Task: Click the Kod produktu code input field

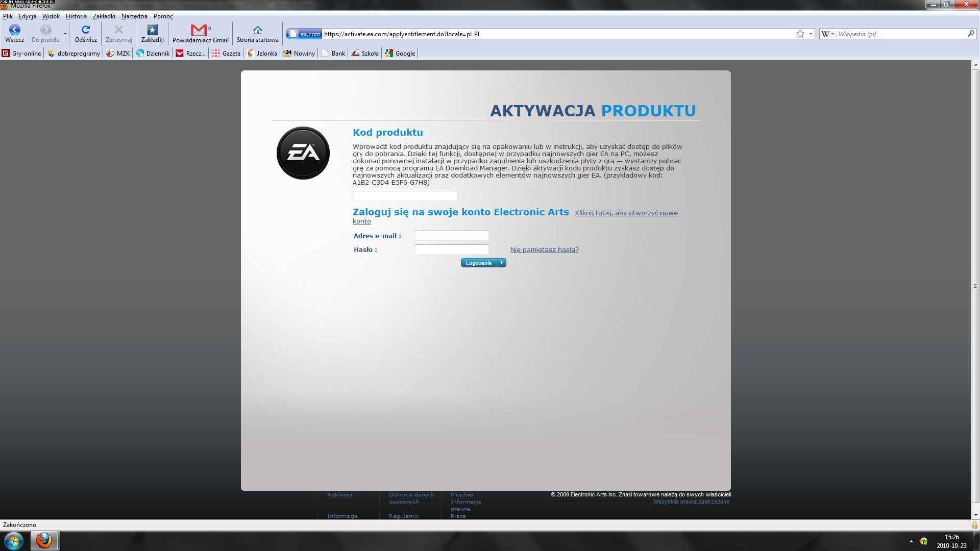Action: (x=405, y=196)
